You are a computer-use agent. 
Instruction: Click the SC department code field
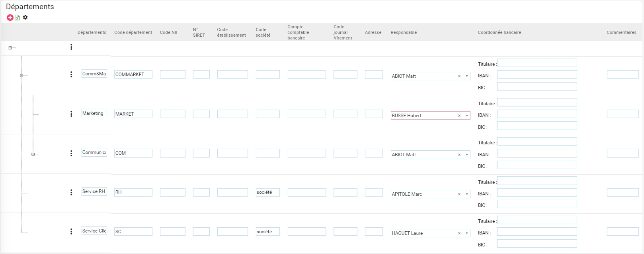(133, 232)
